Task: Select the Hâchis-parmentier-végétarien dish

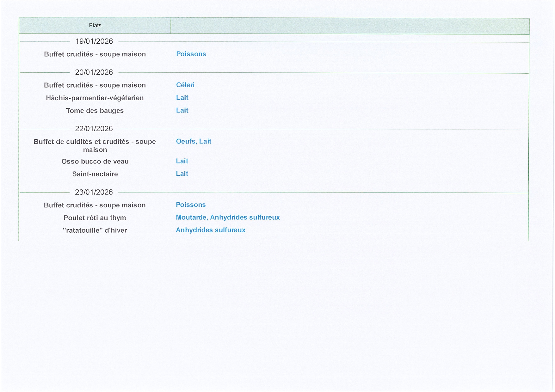Action: tap(95, 98)
